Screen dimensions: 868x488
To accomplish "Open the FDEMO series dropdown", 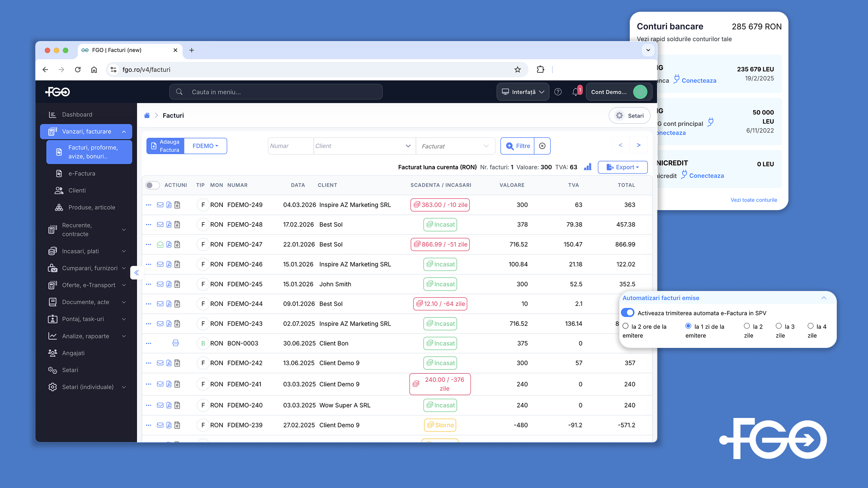I will point(206,146).
